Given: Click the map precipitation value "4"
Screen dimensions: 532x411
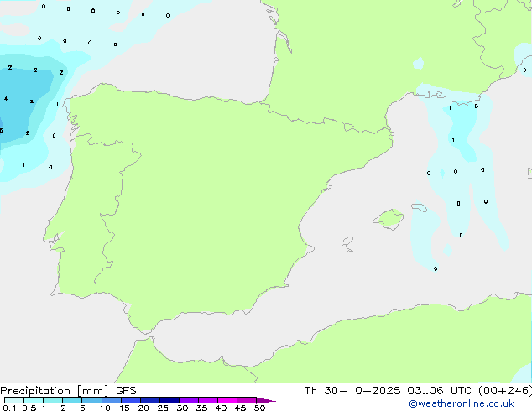Looking at the screenshot, I should click(x=6, y=99).
